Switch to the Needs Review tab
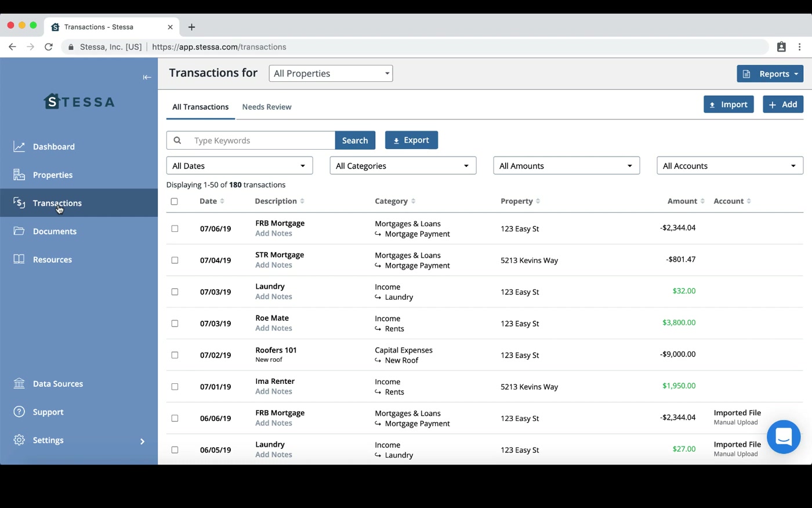This screenshot has height=508, width=812. tap(267, 107)
